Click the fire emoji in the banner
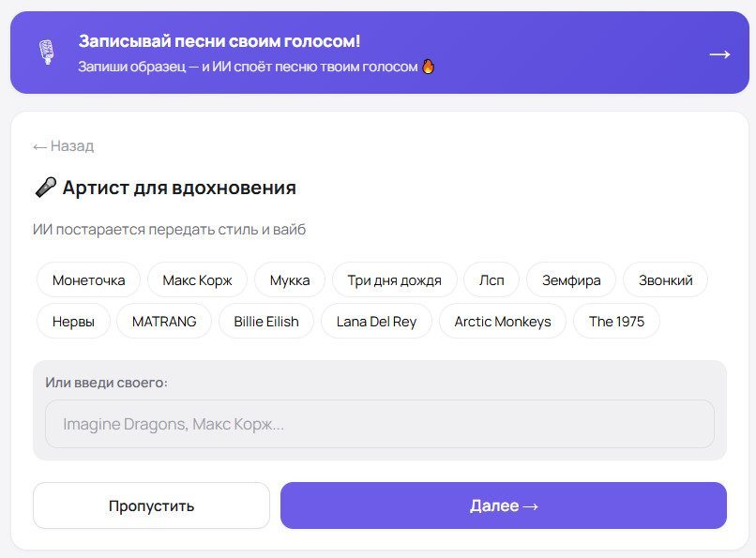This screenshot has width=756, height=558. pos(428,66)
